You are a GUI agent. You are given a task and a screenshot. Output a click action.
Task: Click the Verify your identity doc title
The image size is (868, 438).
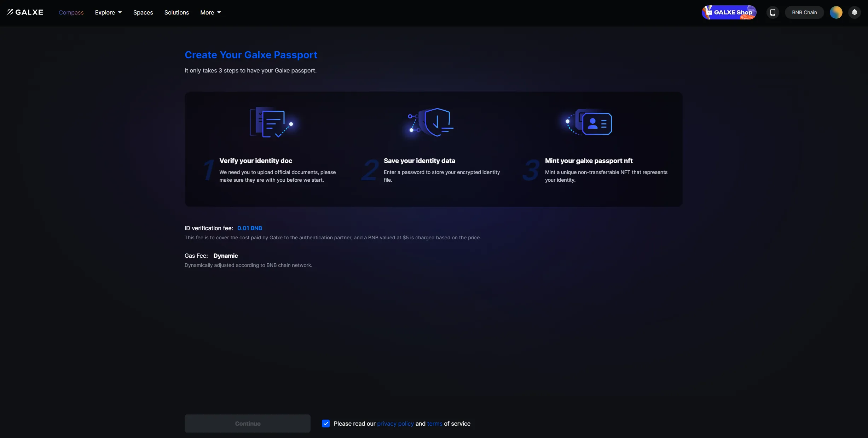[256, 161]
